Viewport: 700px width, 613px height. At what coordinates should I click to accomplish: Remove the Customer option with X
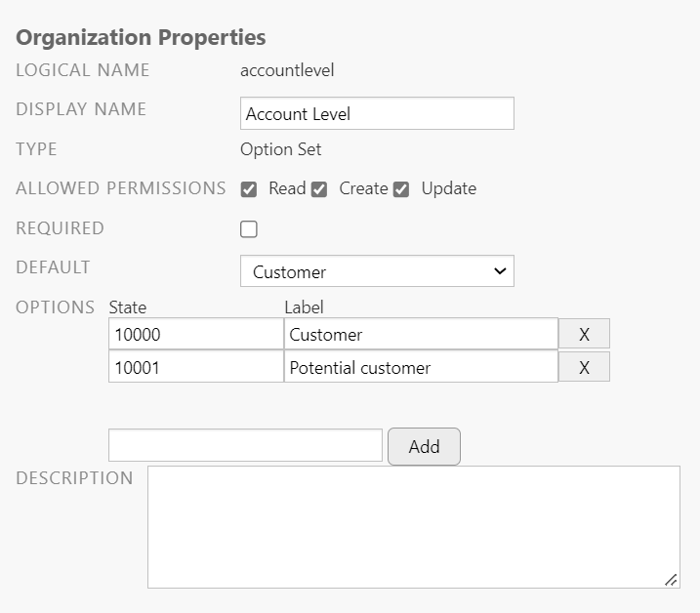[x=584, y=334]
